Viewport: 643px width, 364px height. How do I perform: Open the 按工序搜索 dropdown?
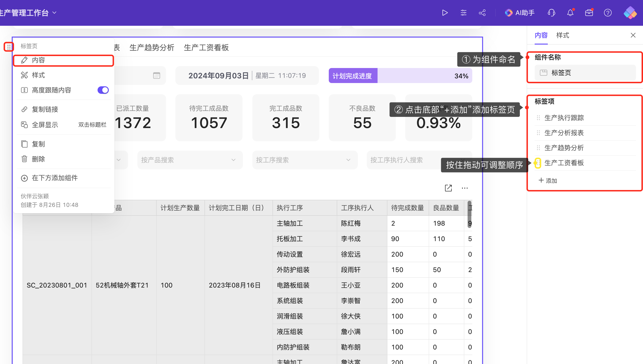305,160
